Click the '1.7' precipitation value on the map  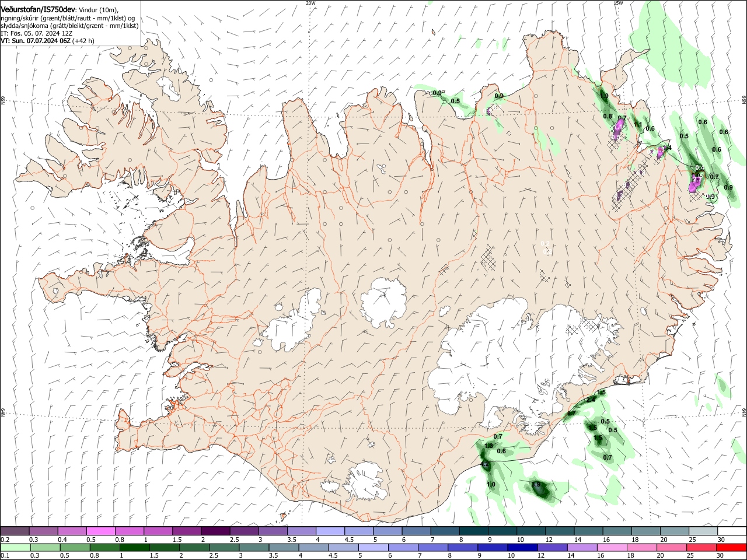(x=571, y=414)
